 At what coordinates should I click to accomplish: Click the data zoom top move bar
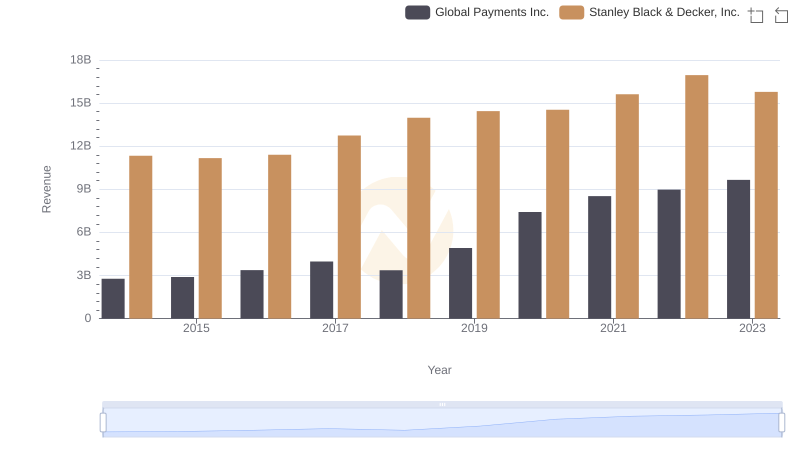442,404
